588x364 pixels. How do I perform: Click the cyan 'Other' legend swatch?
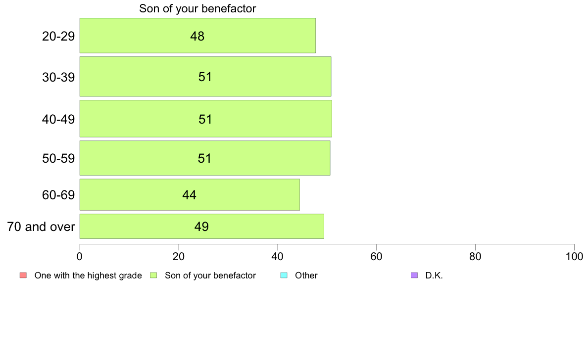pyautogui.click(x=284, y=275)
